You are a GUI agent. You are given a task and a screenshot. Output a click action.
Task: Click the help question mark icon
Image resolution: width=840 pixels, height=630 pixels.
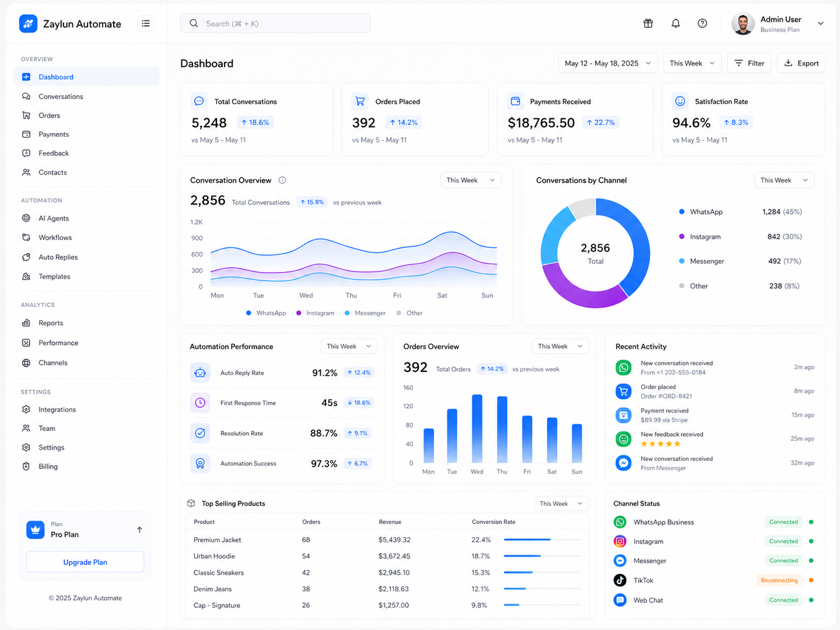702,23
